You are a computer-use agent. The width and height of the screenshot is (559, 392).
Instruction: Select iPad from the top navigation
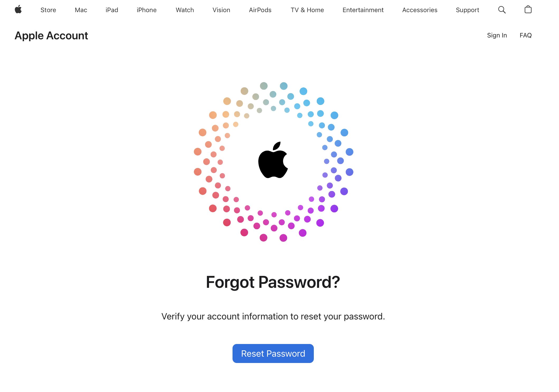pos(112,10)
